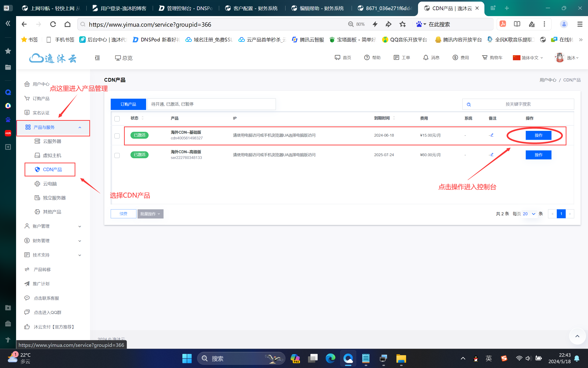This screenshot has width=588, height=368.
Task: Open File Explorer from taskbar
Action: [x=401, y=359]
